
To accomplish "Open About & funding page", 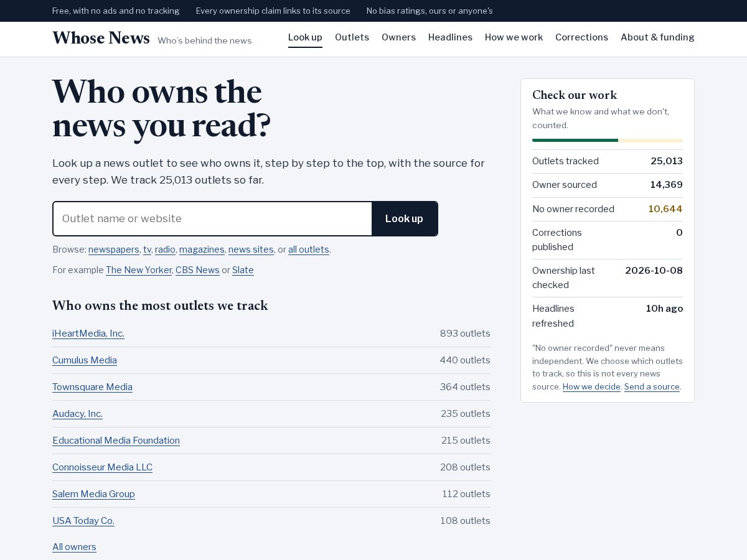I will tap(657, 37).
